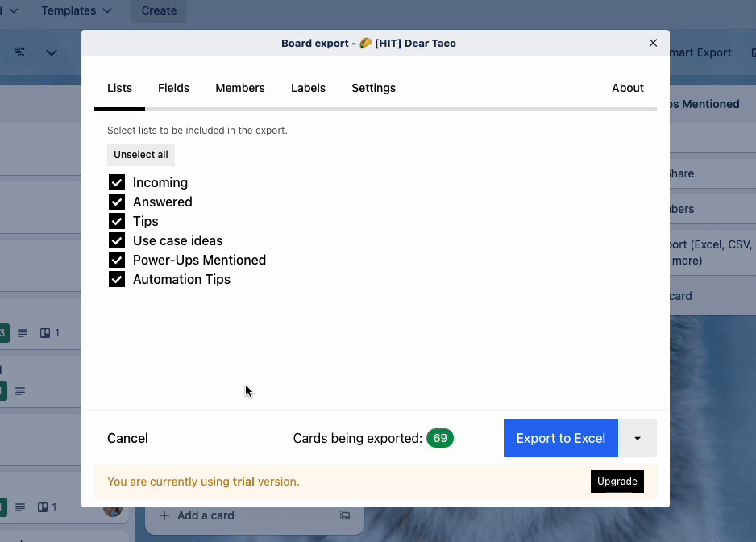Click Export to Excel button
Image resolution: width=756 pixels, height=542 pixels.
click(561, 438)
